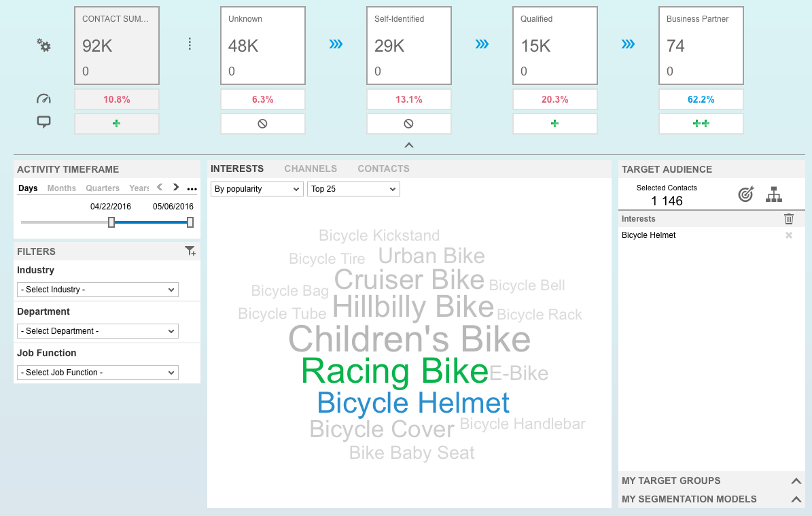Select the Days timeframe option
Screen dimensions: 812x516
[28, 188]
